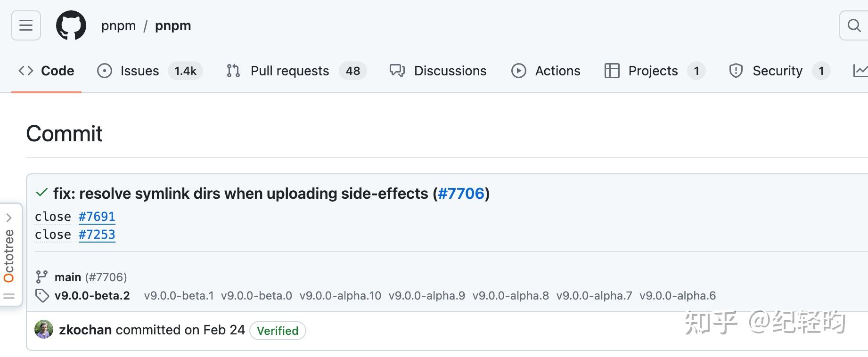Click the GitHub Octocat logo
The width and height of the screenshot is (868, 357).
point(71,25)
